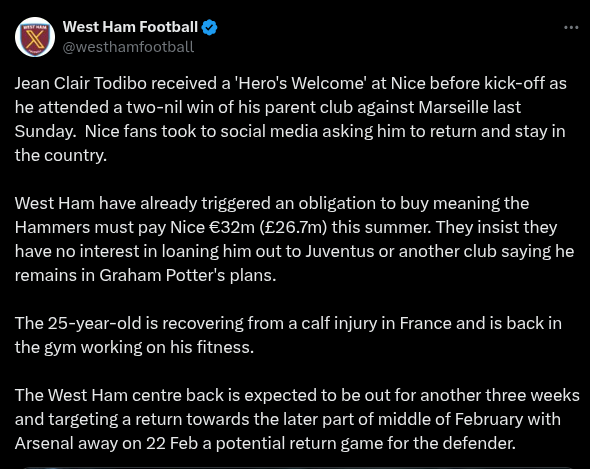Click the quoted phrase 'Hero's Welcome'
590x469 pixels.
(x=301, y=83)
